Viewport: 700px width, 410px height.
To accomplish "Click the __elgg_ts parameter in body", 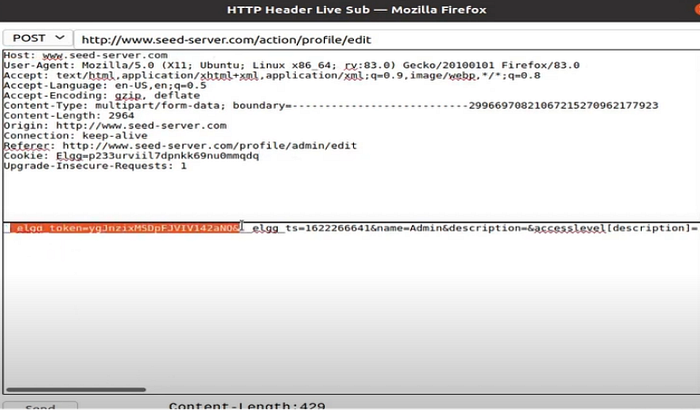I will [x=308, y=228].
